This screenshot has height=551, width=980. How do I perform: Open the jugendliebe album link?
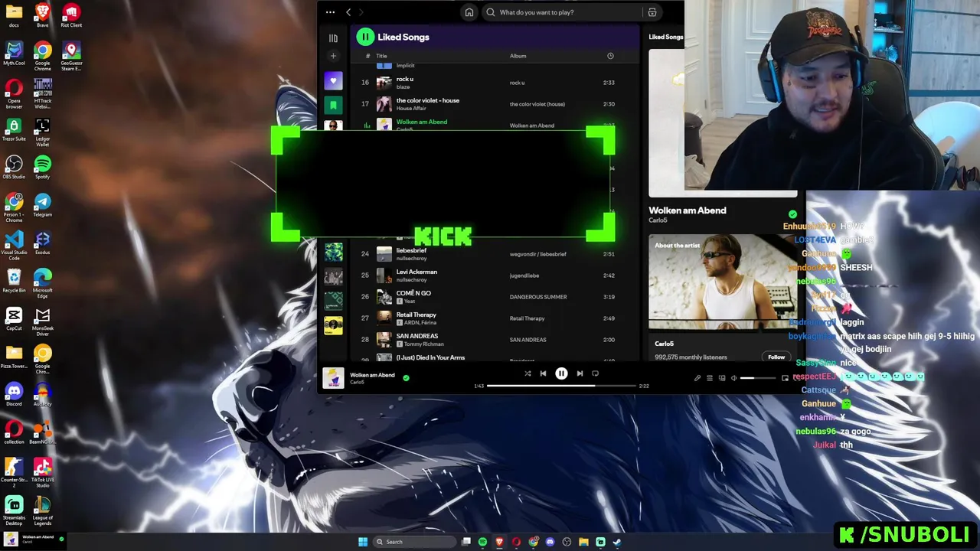pos(524,275)
